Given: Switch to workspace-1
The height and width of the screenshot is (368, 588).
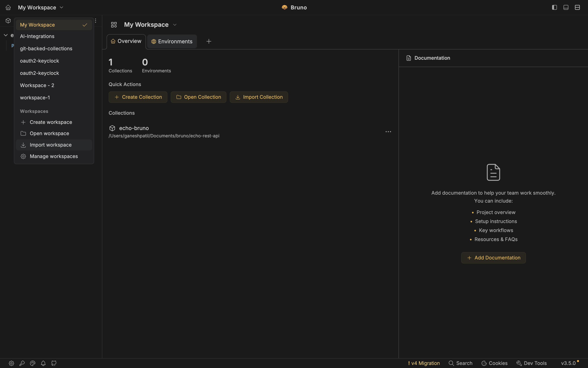Looking at the screenshot, I should click(x=54, y=98).
